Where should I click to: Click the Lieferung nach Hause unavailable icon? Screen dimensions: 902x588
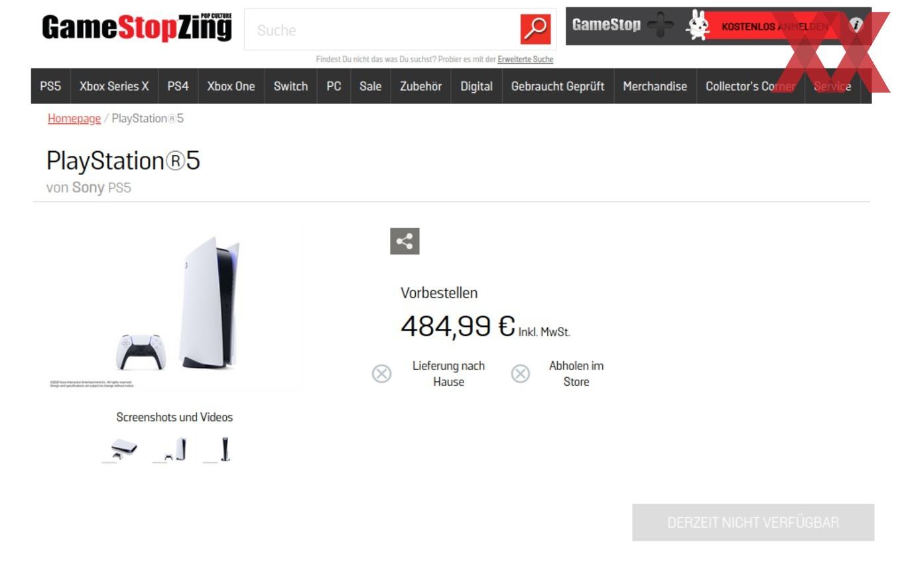tap(381, 374)
